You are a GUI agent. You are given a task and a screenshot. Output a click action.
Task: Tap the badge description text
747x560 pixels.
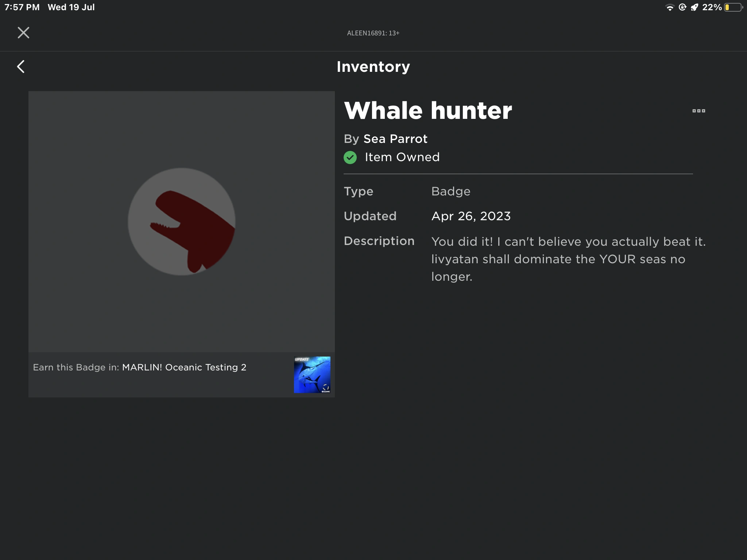568,259
